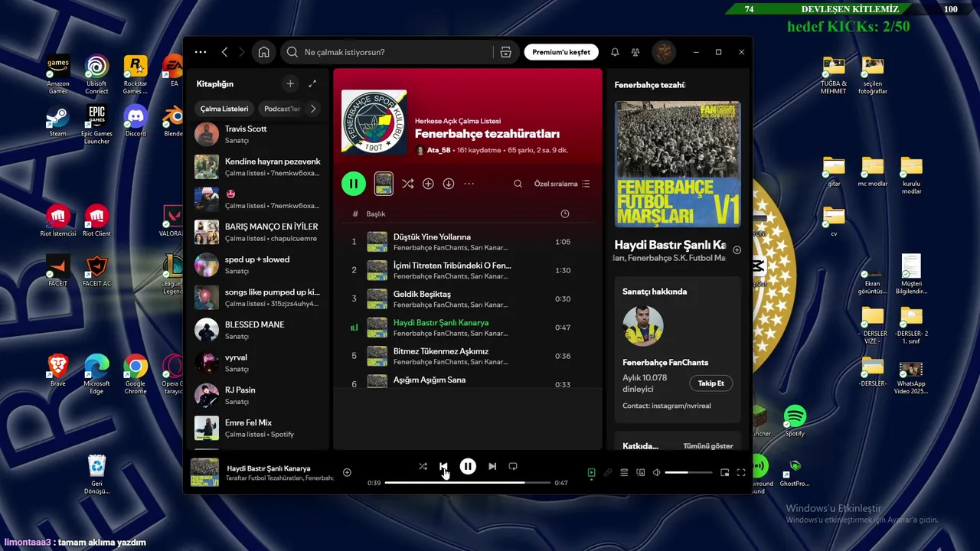Toggle Now Playing view icon

point(591,473)
